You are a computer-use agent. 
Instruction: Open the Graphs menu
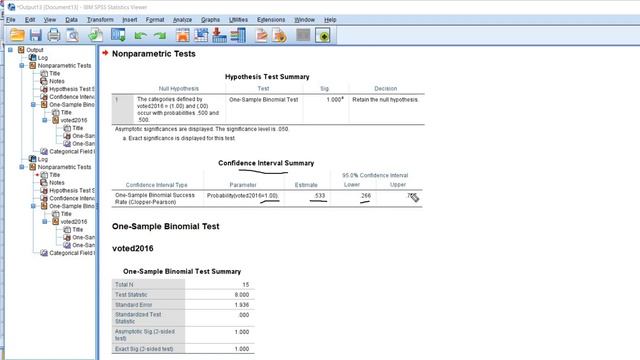(210, 20)
